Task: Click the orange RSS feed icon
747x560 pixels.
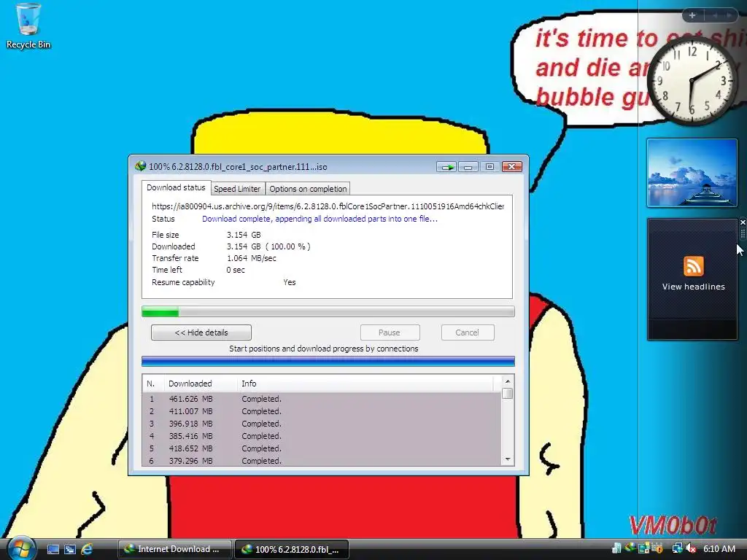Action: (x=693, y=266)
